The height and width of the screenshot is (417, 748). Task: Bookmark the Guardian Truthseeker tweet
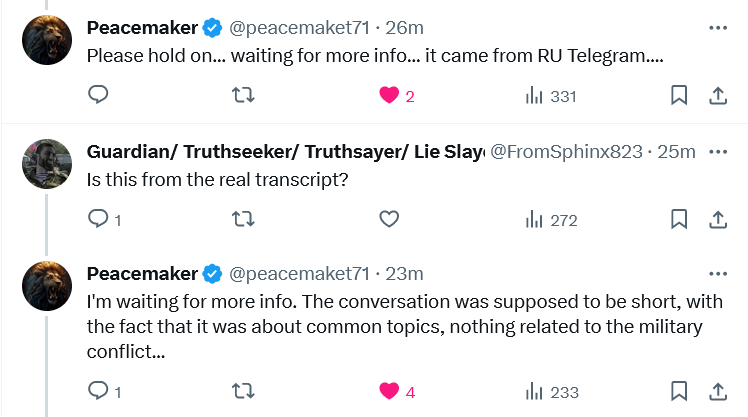[x=678, y=220]
